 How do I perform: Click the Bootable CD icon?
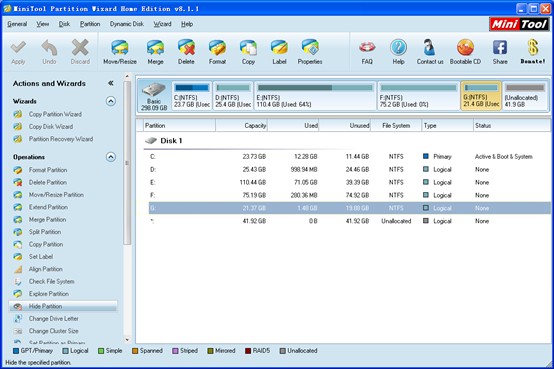tap(465, 47)
